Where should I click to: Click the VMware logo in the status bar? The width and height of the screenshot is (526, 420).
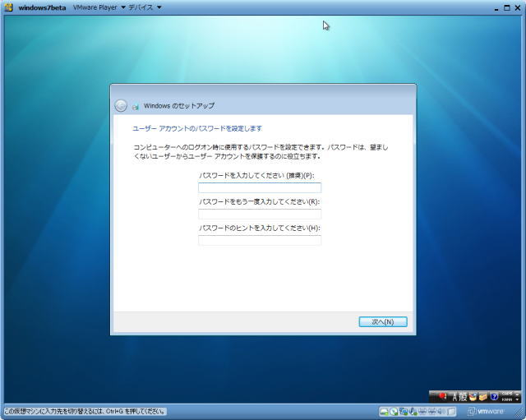(486, 411)
